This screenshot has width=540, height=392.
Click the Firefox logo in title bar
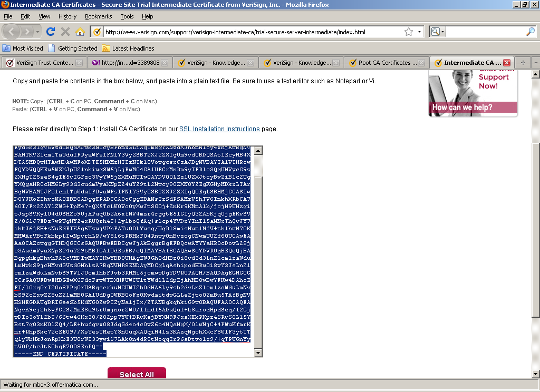pos(5,4)
